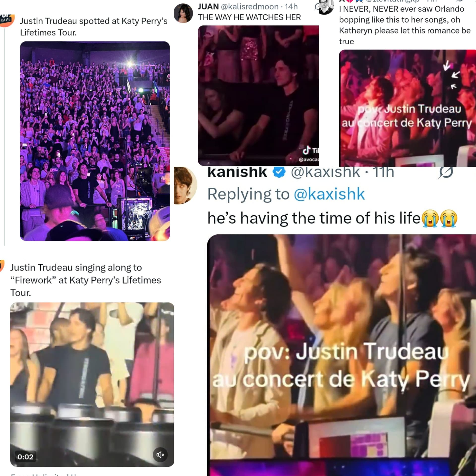Image resolution: width=476 pixels, height=476 pixels.
Task: Open kanishk's large reply video
Action: click(x=341, y=355)
